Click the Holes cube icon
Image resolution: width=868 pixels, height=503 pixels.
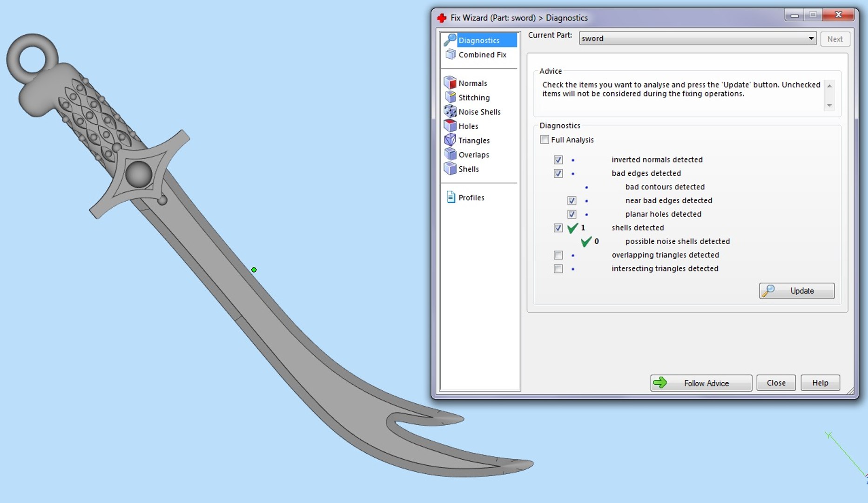pyautogui.click(x=450, y=126)
